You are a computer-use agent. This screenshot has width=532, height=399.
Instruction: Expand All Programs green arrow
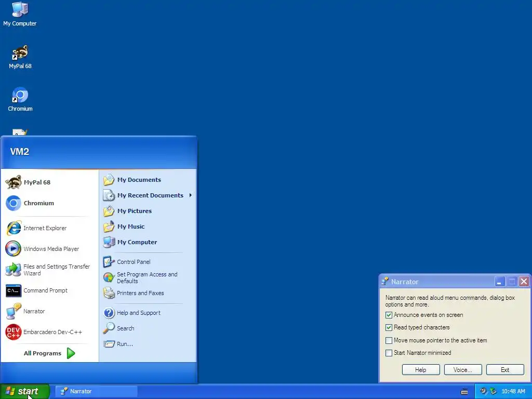[x=71, y=353]
